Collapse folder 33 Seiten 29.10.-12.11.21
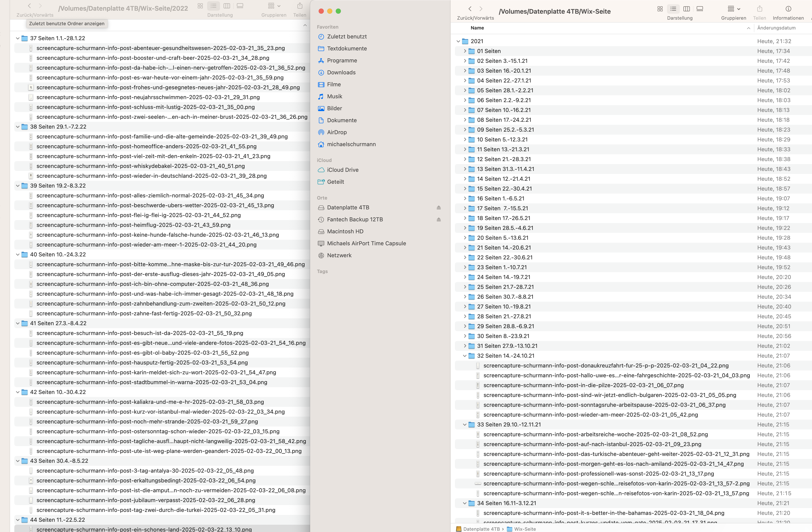Screen dimensions: 812x532 tap(465, 425)
